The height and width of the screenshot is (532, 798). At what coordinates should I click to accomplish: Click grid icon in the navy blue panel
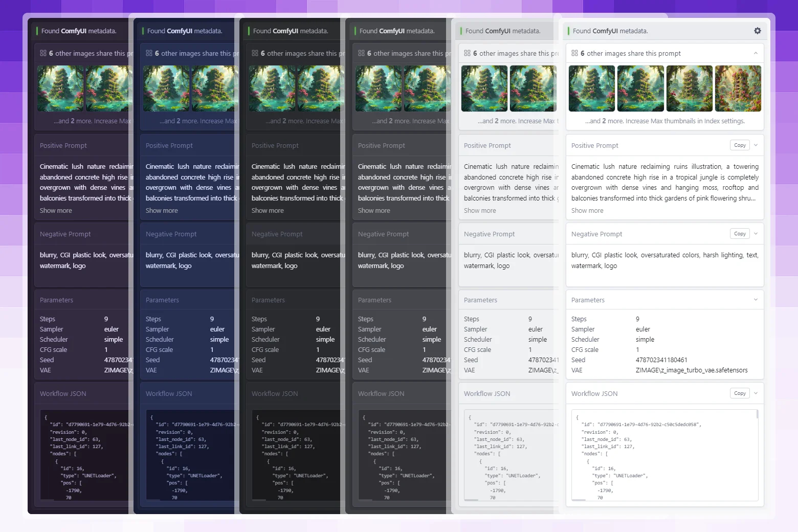click(x=149, y=53)
